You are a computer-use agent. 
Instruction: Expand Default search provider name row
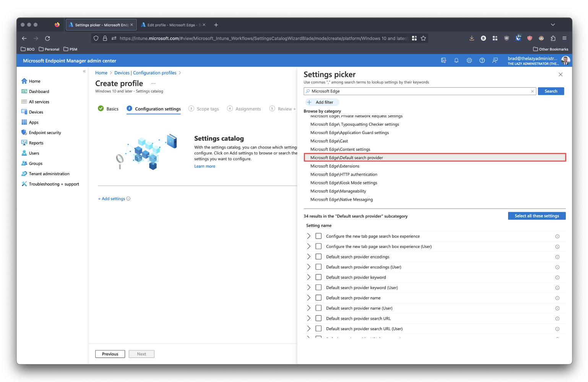click(309, 298)
